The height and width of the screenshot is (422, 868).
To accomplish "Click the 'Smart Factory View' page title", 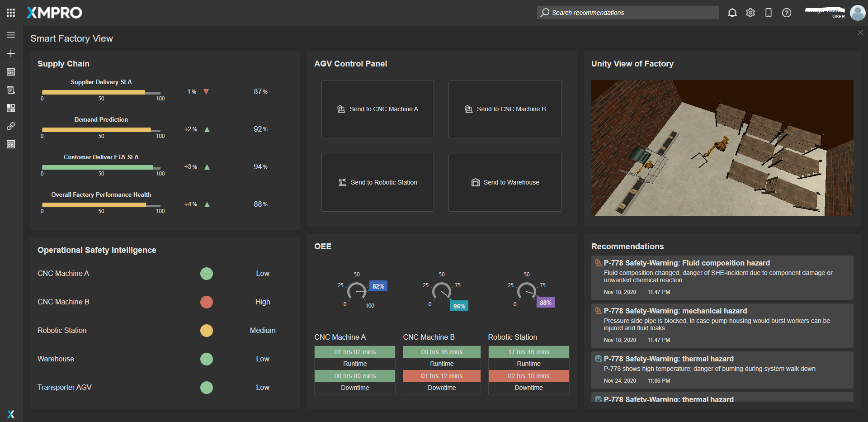I will pyautogui.click(x=71, y=38).
